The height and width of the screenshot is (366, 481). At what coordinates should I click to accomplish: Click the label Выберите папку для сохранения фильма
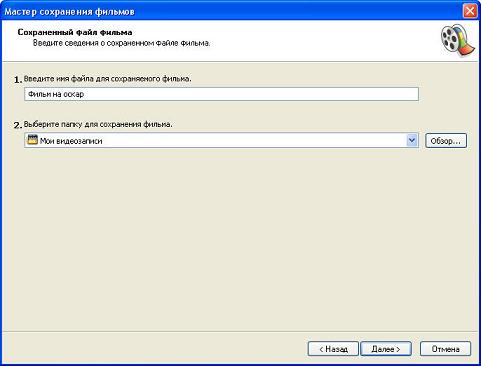point(98,124)
